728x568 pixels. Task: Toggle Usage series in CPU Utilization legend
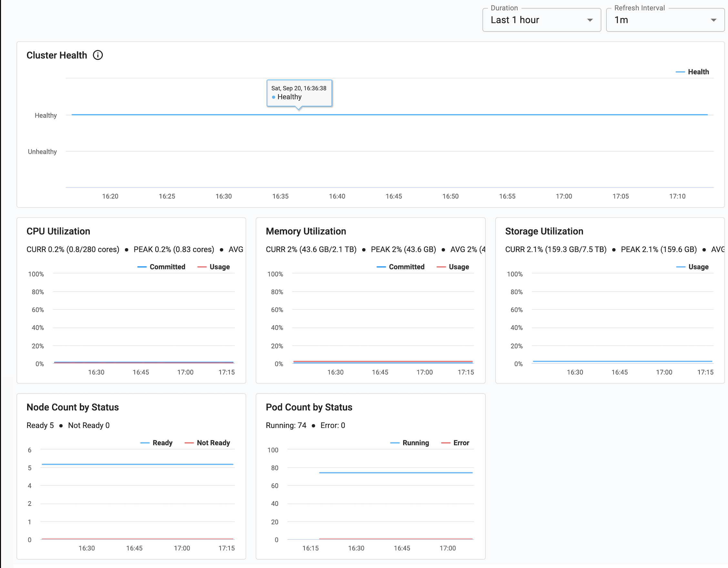click(219, 267)
